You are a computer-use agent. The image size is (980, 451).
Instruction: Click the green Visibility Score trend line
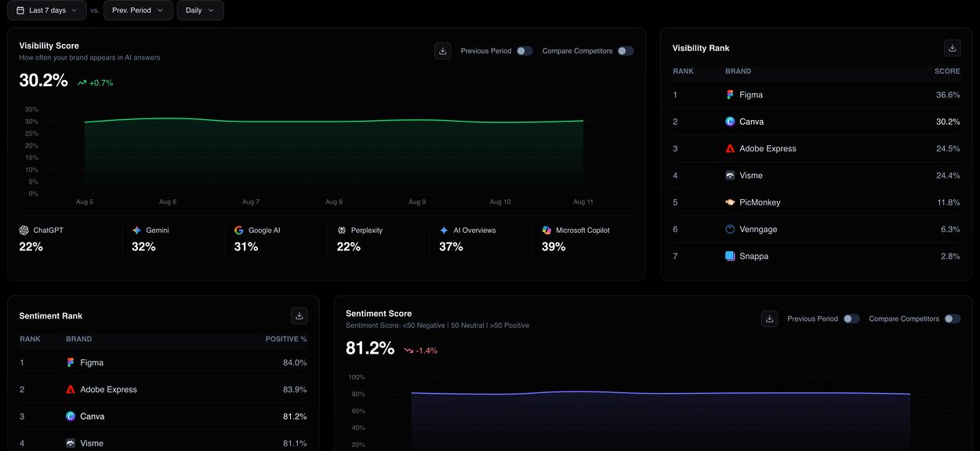coord(334,121)
